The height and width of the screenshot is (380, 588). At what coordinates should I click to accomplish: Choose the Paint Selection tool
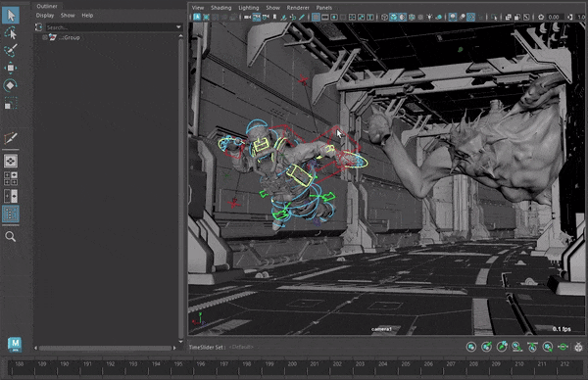[x=11, y=51]
